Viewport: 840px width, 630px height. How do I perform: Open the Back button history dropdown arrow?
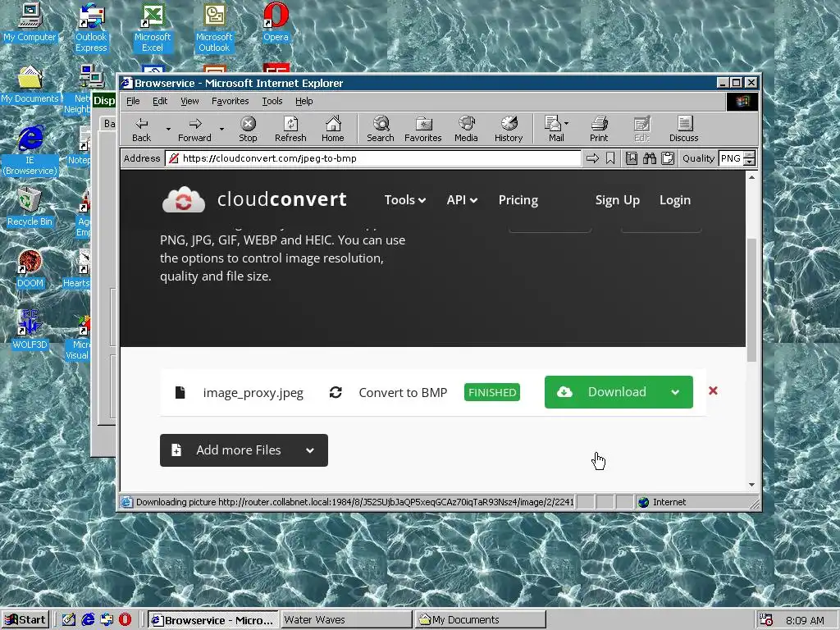[168, 129]
